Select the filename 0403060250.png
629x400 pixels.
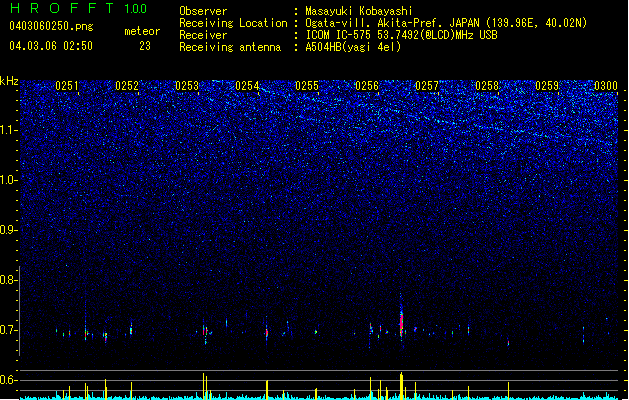coord(51,26)
